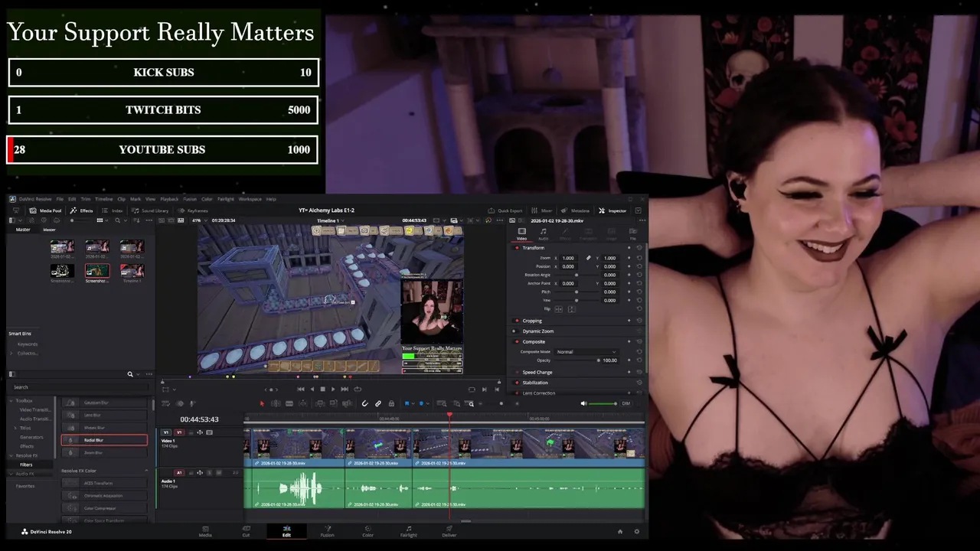Image resolution: width=980 pixels, height=551 pixels.
Task: Collapse the Resolve FX Color group
Action: 146,471
